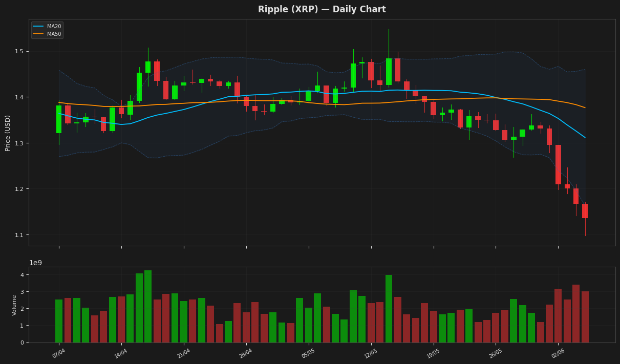This screenshot has height=364, width=620.
Task: Click the volume tick label 2
Action: coord(23,309)
